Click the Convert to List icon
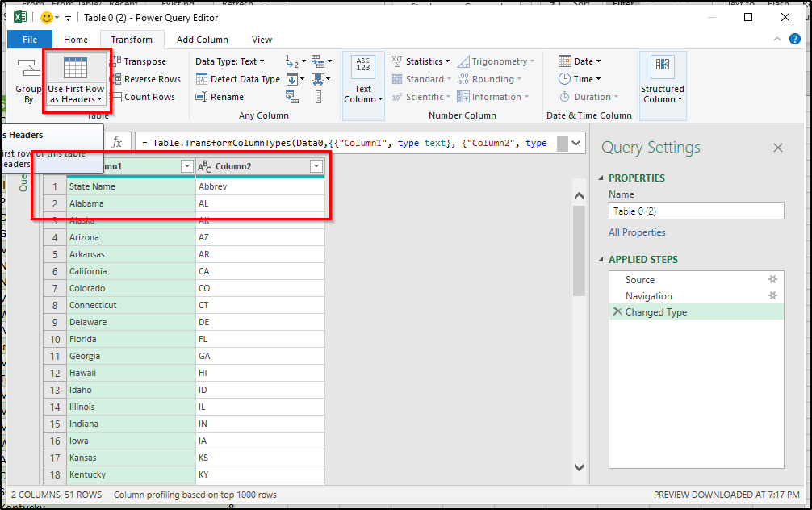The width and height of the screenshot is (812, 510). pyautogui.click(x=318, y=97)
